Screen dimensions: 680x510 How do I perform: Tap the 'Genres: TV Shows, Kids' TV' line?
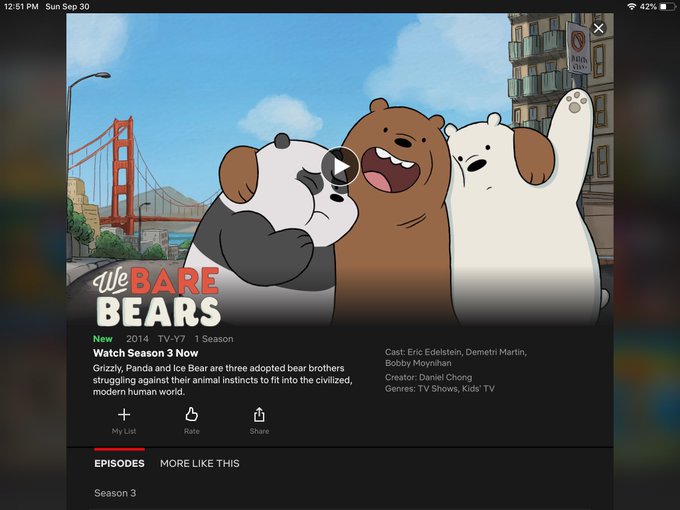(440, 389)
